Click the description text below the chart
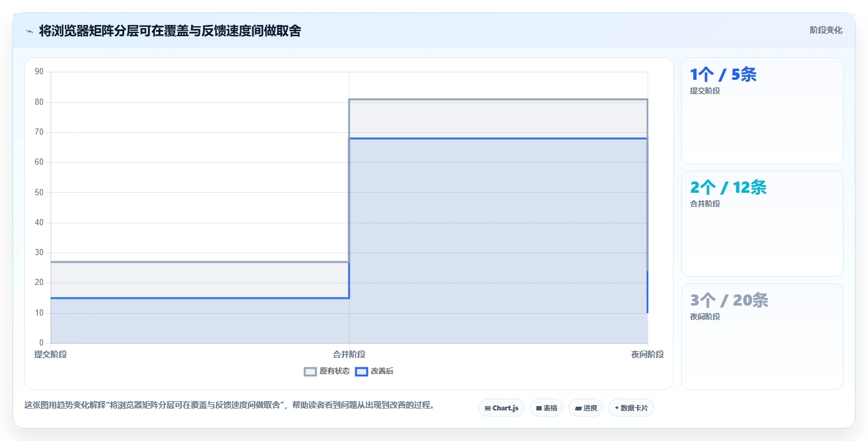The width and height of the screenshot is (868, 441). pyautogui.click(x=229, y=405)
